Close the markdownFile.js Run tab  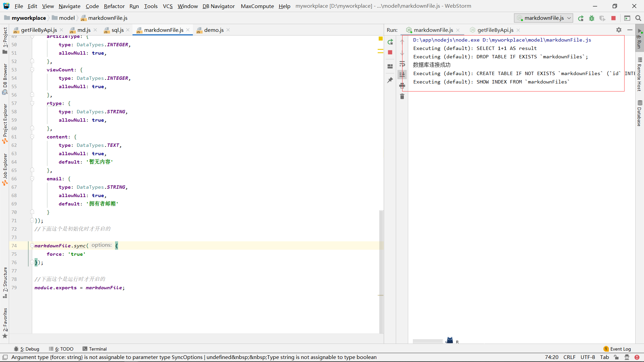458,30
